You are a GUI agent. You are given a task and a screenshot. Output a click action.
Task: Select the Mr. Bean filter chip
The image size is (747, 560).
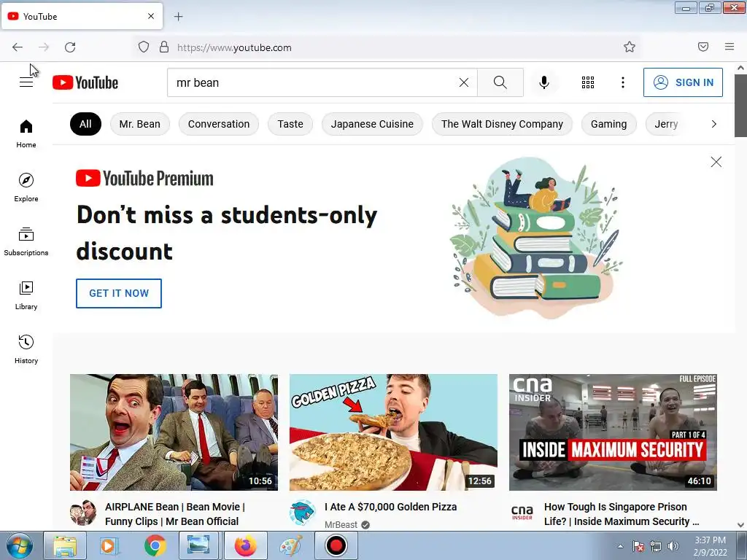(139, 124)
